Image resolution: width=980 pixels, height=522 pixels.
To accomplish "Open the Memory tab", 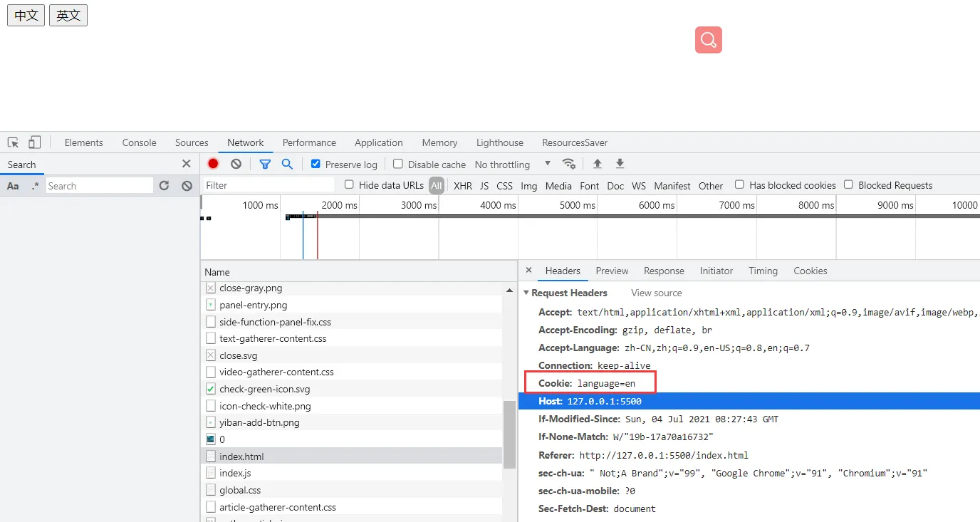I will 439,142.
